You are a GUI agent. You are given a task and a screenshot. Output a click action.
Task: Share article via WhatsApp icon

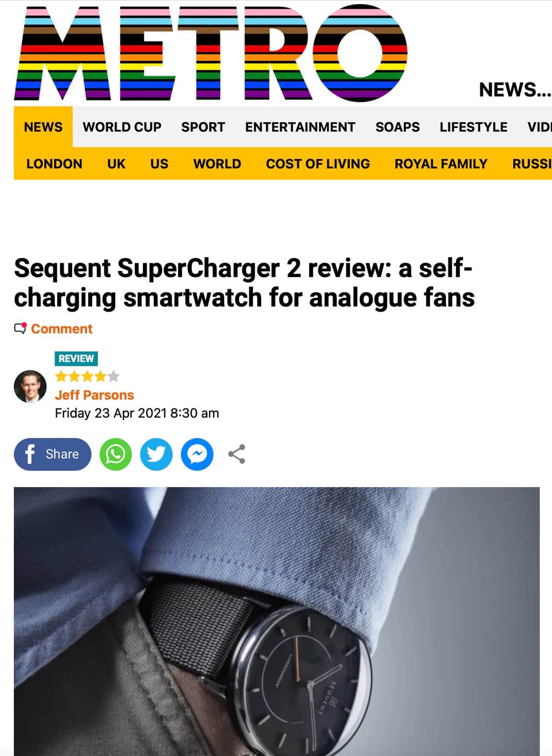pyautogui.click(x=115, y=454)
